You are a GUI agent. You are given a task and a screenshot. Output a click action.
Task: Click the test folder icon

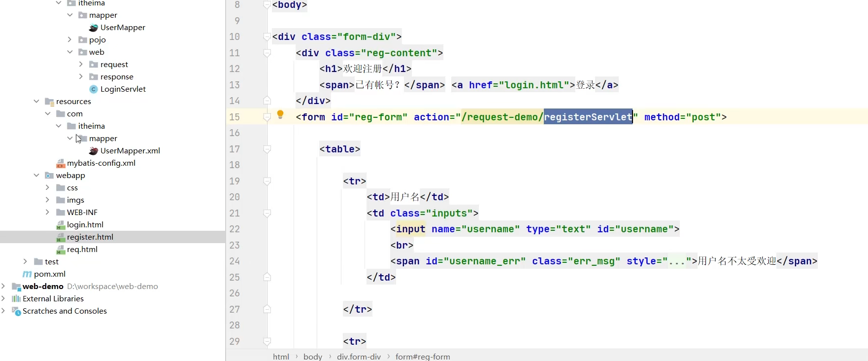click(x=38, y=262)
